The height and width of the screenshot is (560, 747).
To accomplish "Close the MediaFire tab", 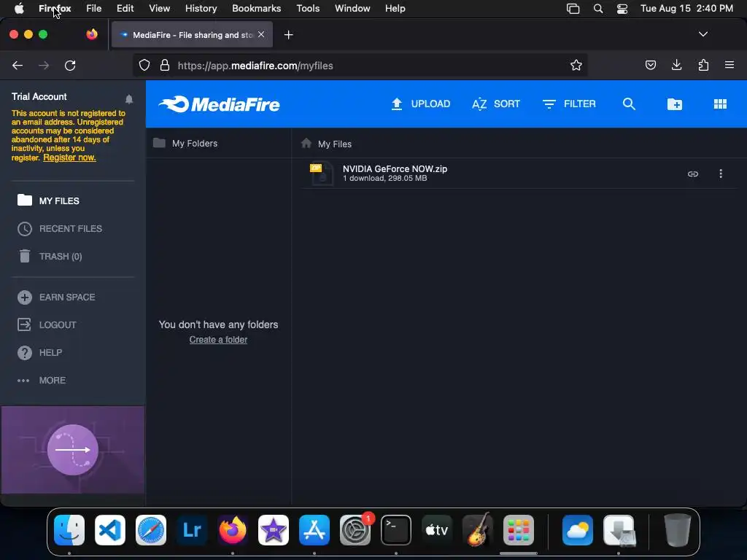I will [261, 34].
